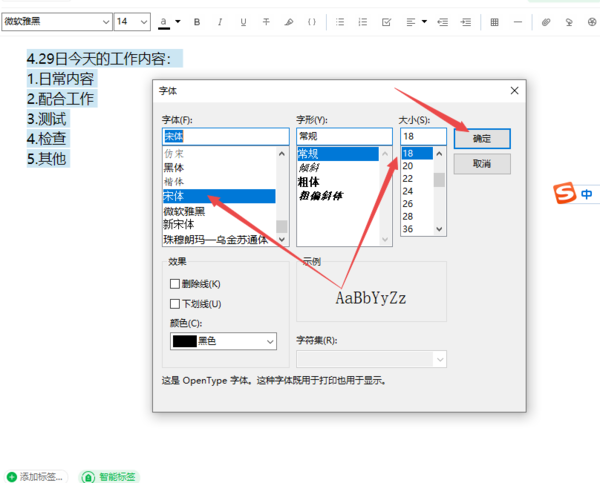Click font list scroll up arrow
Image resolution: width=600 pixels, height=483 pixels.
pyautogui.click(x=282, y=154)
